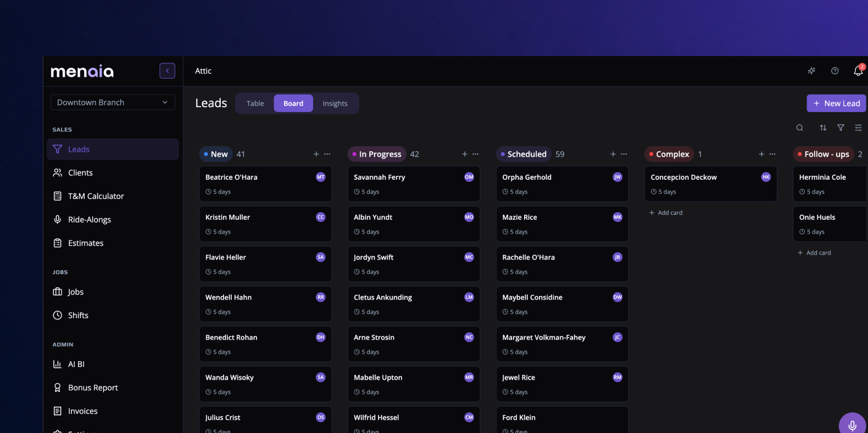The image size is (868, 433).
Task: Open Rachelle O'Hara lead card
Action: (x=562, y=264)
